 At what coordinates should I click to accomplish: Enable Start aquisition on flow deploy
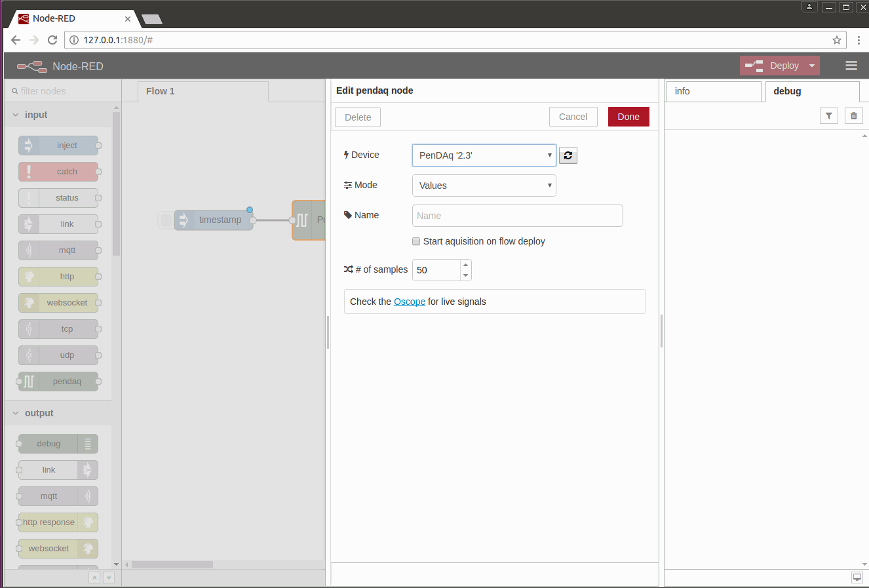pyautogui.click(x=416, y=241)
